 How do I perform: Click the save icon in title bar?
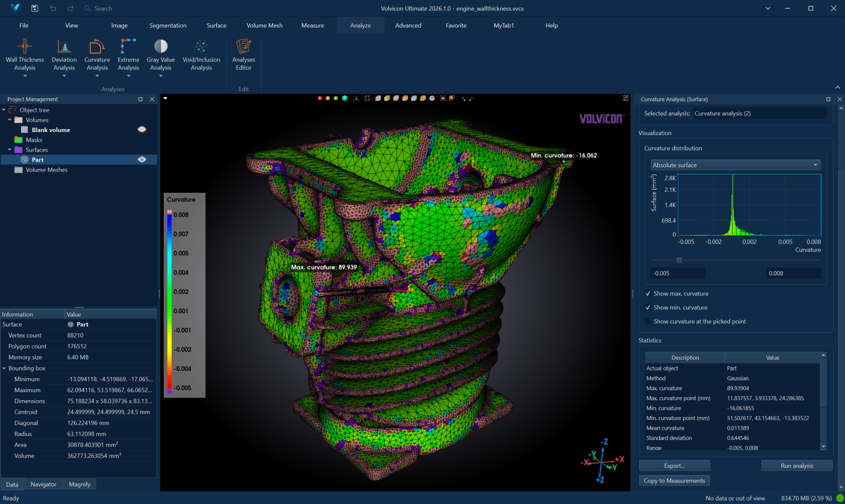35,8
